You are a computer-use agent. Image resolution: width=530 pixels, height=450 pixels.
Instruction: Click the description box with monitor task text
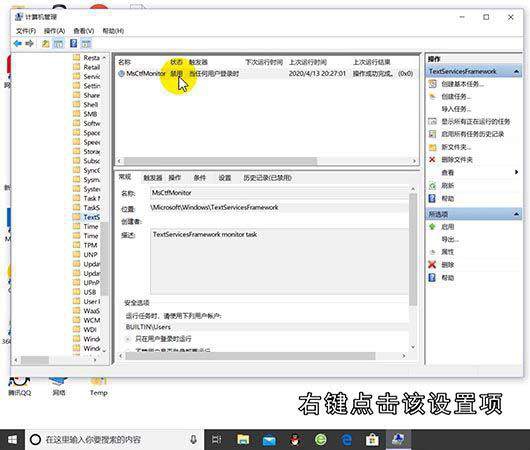click(279, 261)
